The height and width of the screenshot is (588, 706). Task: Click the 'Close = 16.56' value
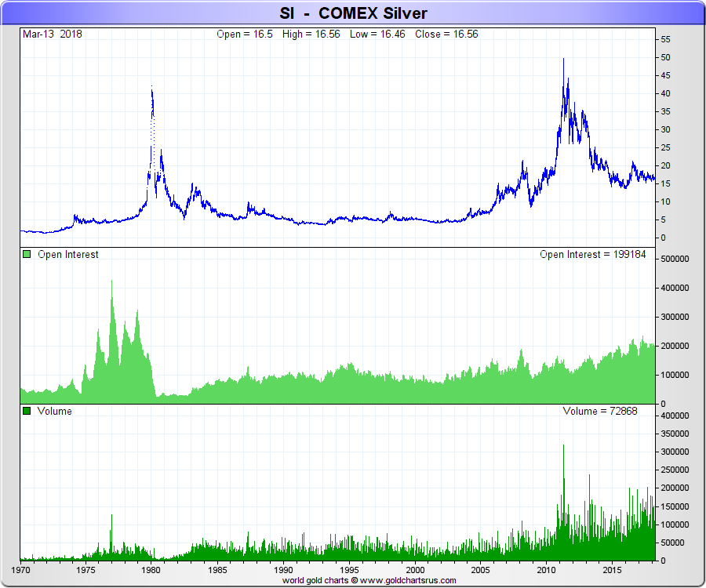[x=446, y=34]
